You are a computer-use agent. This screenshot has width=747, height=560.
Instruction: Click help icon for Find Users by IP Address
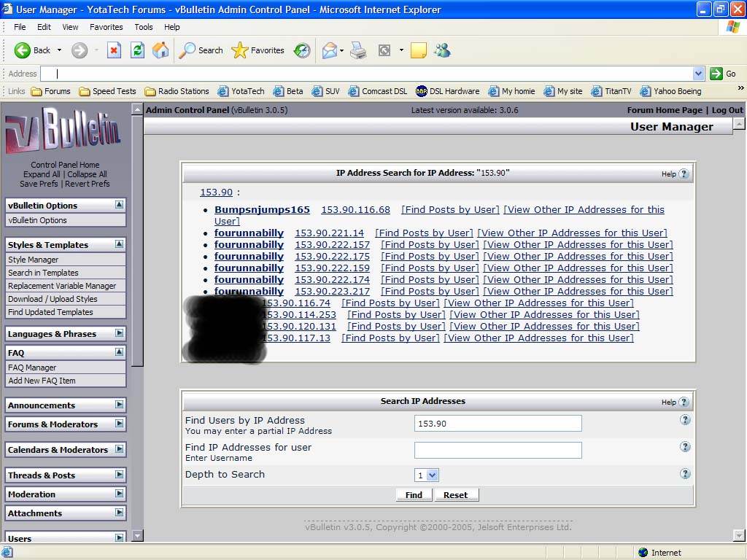tap(685, 419)
